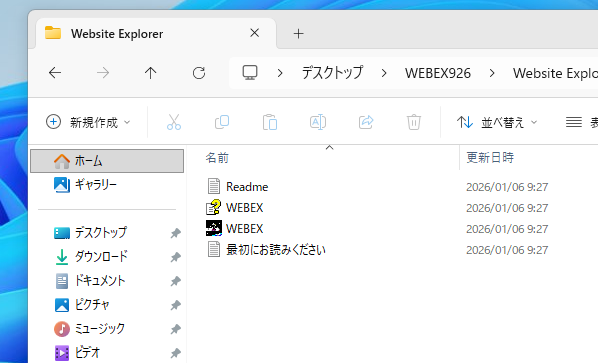Go back with the left arrow button

point(55,72)
